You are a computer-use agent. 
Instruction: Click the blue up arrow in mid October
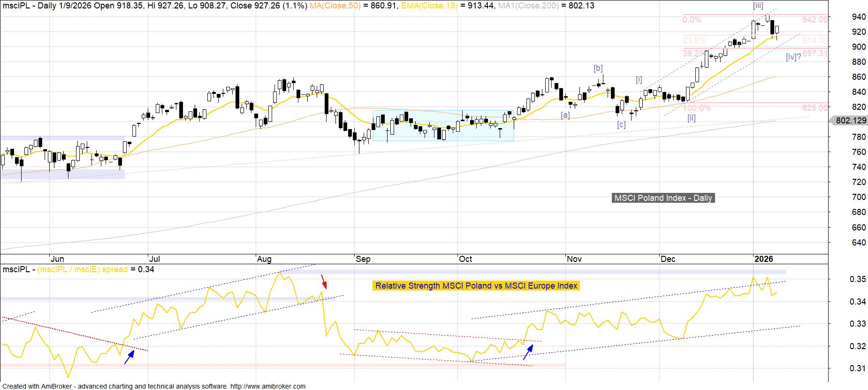[x=528, y=352]
